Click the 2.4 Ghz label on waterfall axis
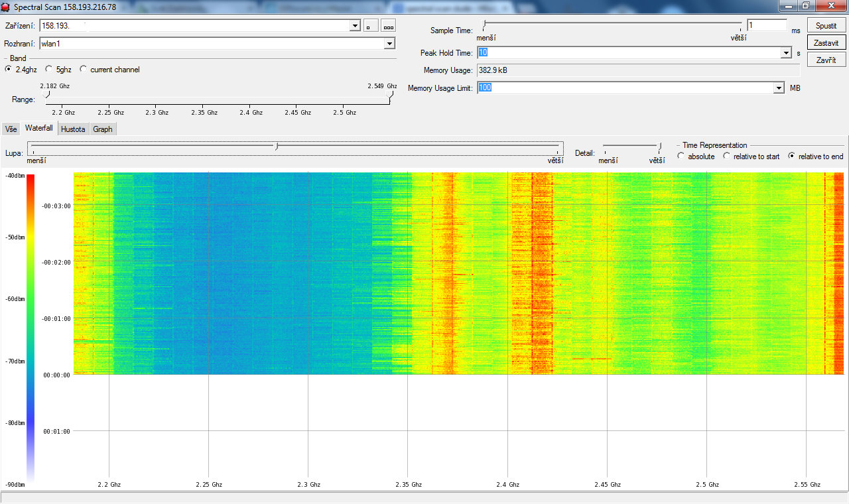The height and width of the screenshot is (504, 849). click(507, 485)
